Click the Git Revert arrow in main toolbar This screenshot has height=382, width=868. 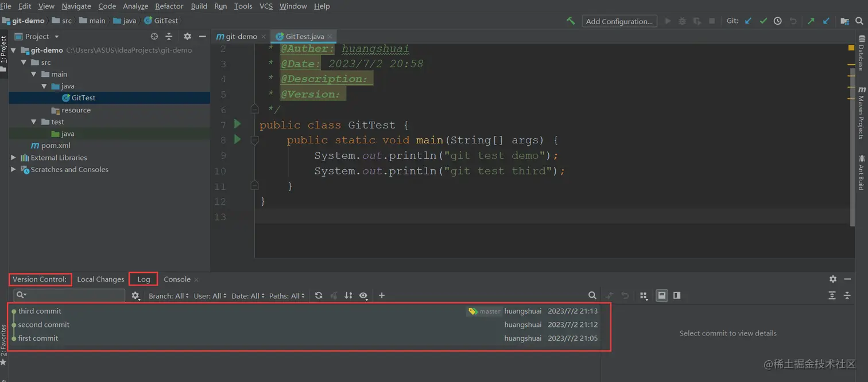click(793, 21)
